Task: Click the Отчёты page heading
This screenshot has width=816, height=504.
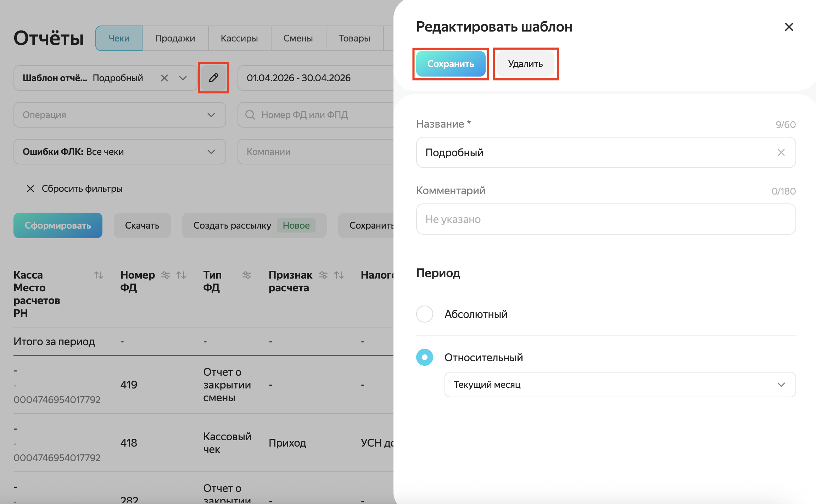Action: pos(49,38)
